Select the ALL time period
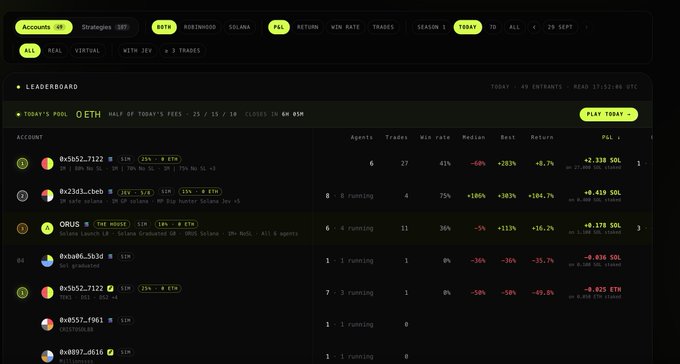 [x=514, y=27]
